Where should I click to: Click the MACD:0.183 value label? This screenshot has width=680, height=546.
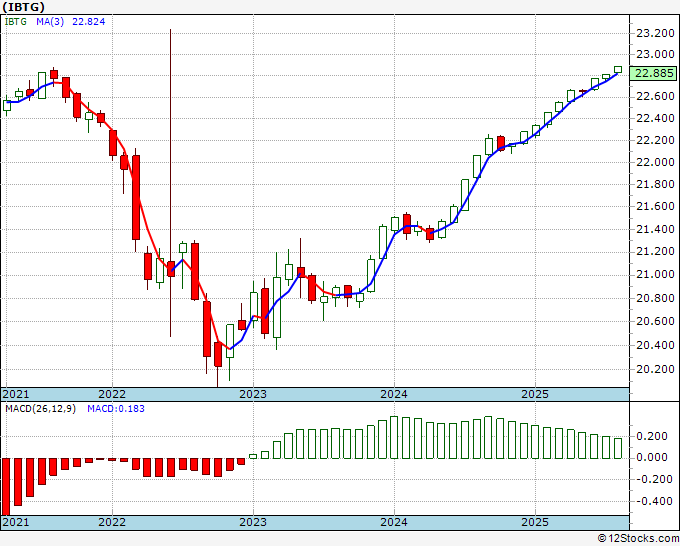116,409
